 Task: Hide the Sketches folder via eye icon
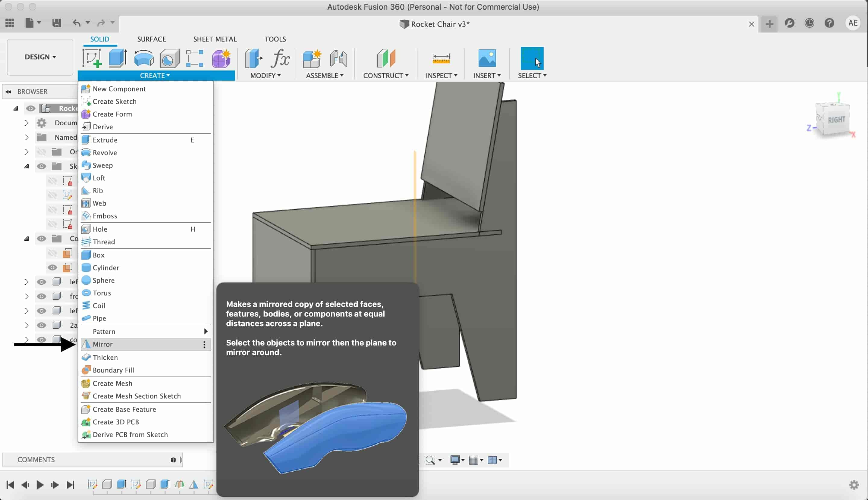click(42, 166)
